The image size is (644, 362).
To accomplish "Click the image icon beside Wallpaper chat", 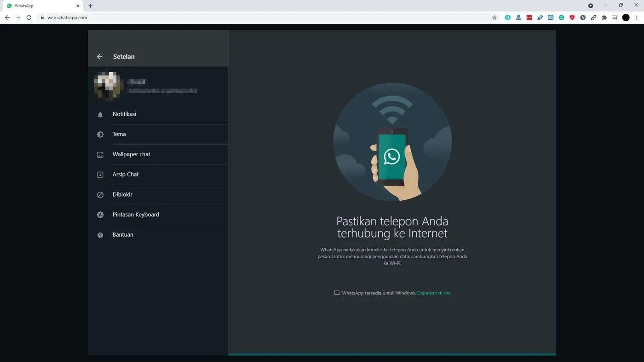I will pos(100,155).
